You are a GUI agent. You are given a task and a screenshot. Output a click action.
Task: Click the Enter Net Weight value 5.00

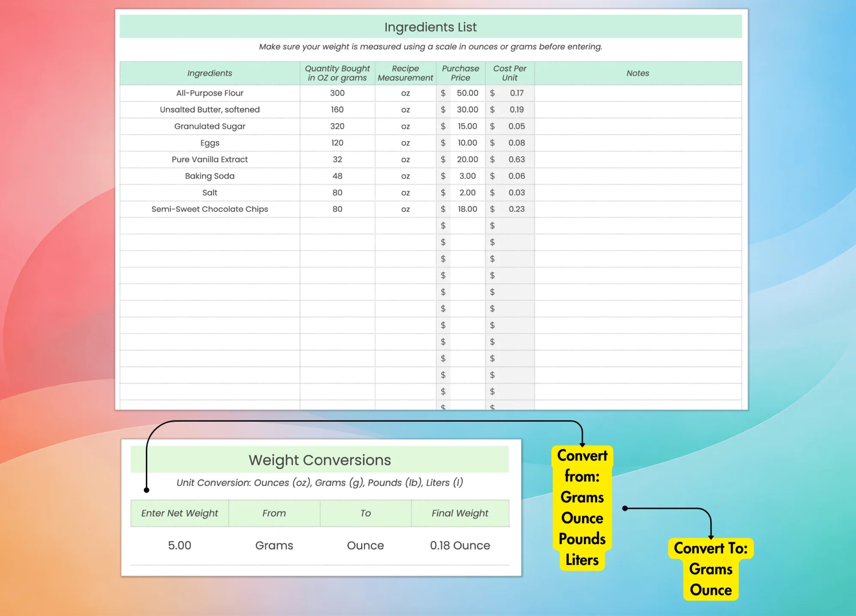pyautogui.click(x=179, y=545)
